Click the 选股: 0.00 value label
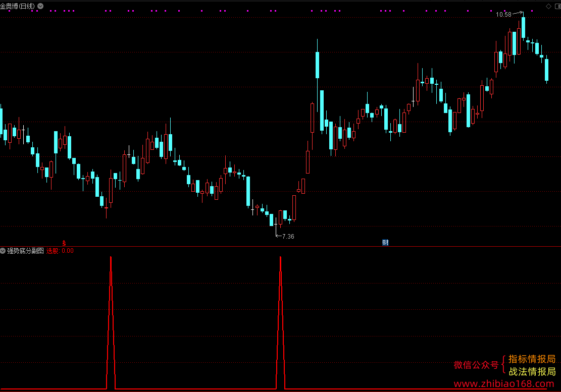The height and width of the screenshot is (392, 561). point(60,251)
